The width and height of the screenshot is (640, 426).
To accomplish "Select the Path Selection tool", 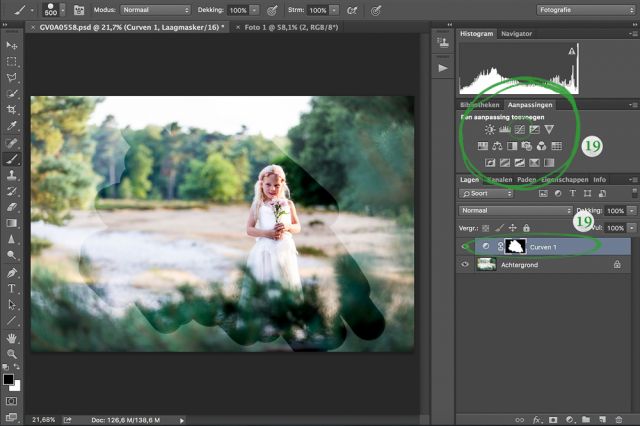I will tap(11, 304).
